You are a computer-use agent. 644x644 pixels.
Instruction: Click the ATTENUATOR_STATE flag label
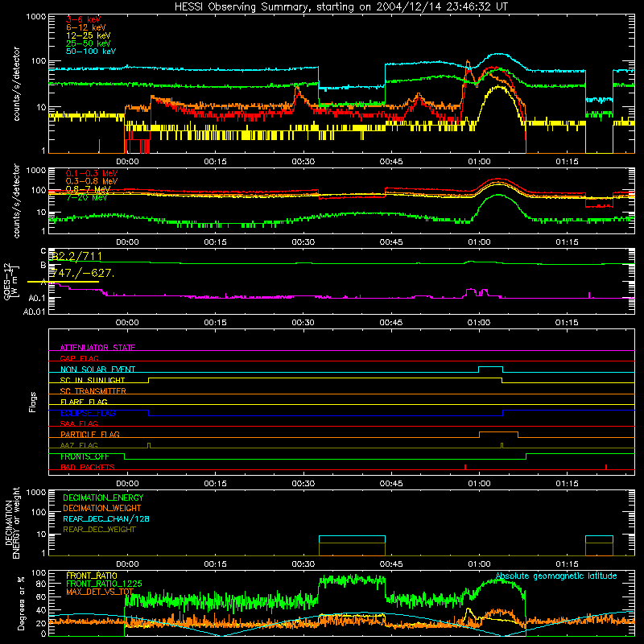(x=97, y=348)
